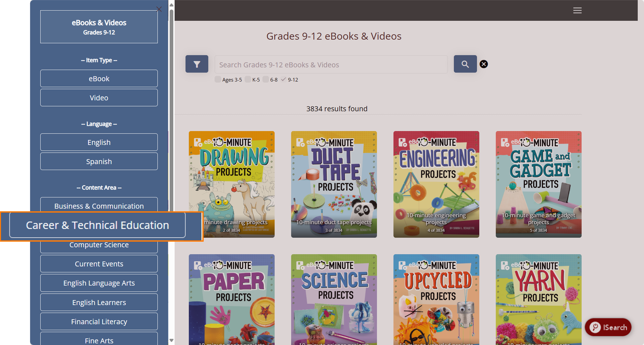Click the eBooks & Videos Grades 9-12 header
Screen dimensions: 644x345
(99, 27)
